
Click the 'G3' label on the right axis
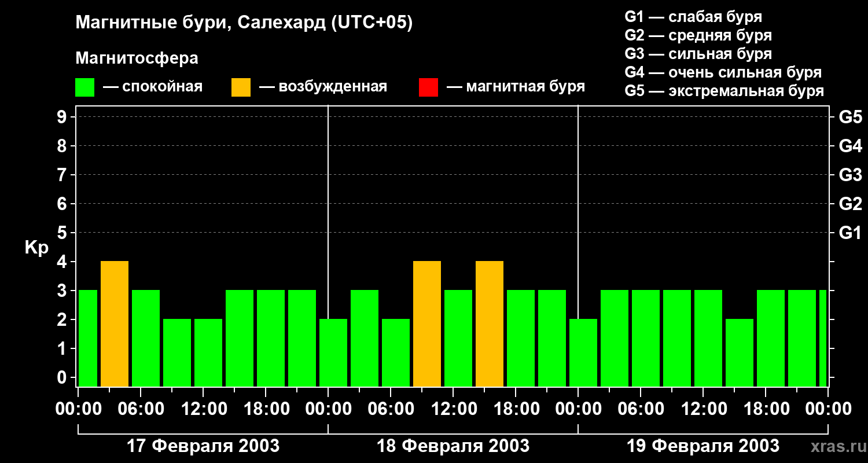[850, 175]
